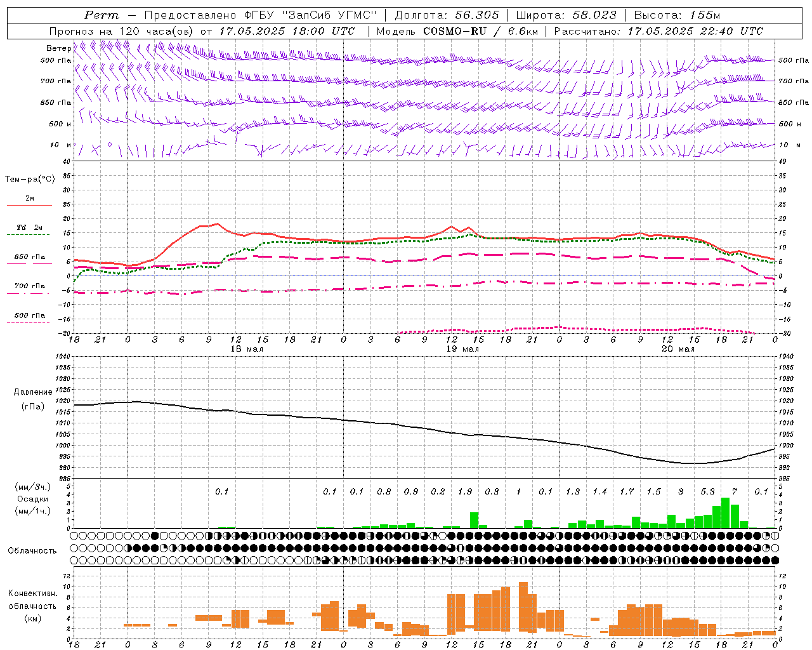Click the "Облачность" cloud cover label

32,551
